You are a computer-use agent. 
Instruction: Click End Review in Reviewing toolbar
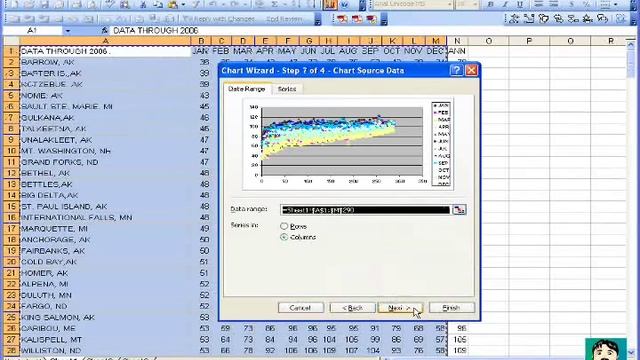pos(284,19)
